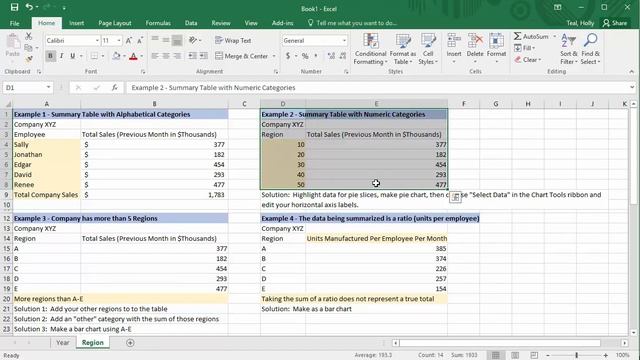Open the AutoSum dropdown arrow
This screenshot has width=640, height=360.
click(554, 36)
